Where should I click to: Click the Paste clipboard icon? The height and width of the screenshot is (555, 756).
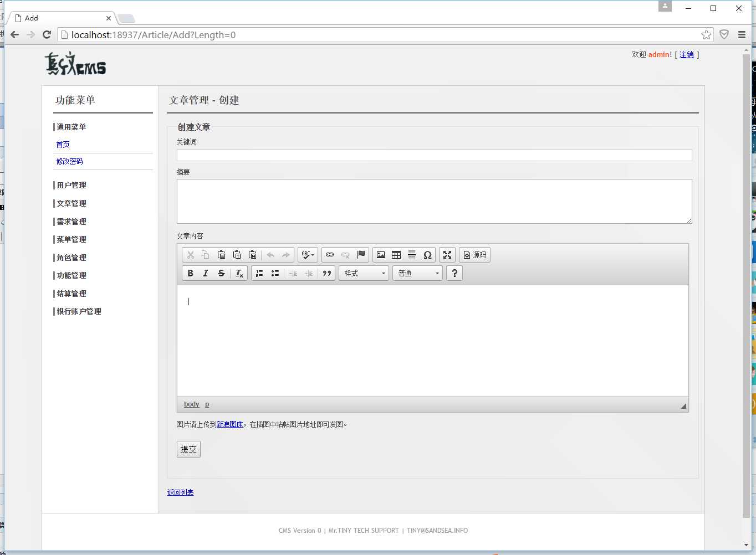click(x=221, y=255)
